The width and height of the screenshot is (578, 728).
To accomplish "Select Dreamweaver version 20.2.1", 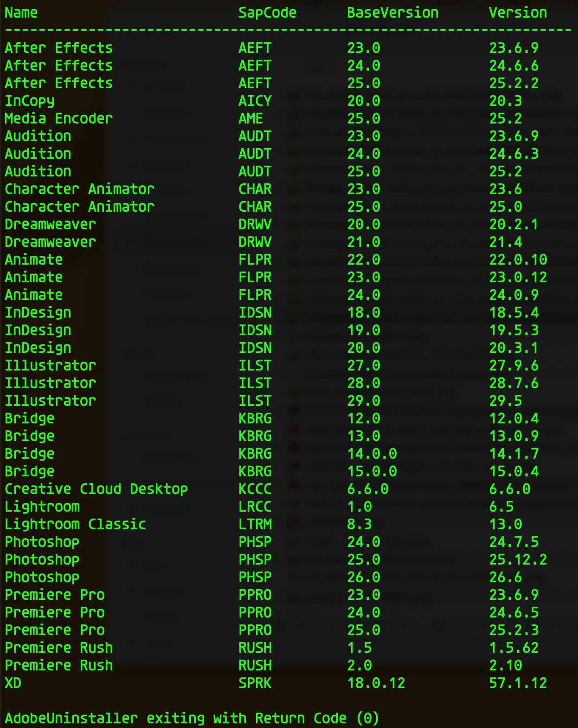I will pyautogui.click(x=514, y=224).
